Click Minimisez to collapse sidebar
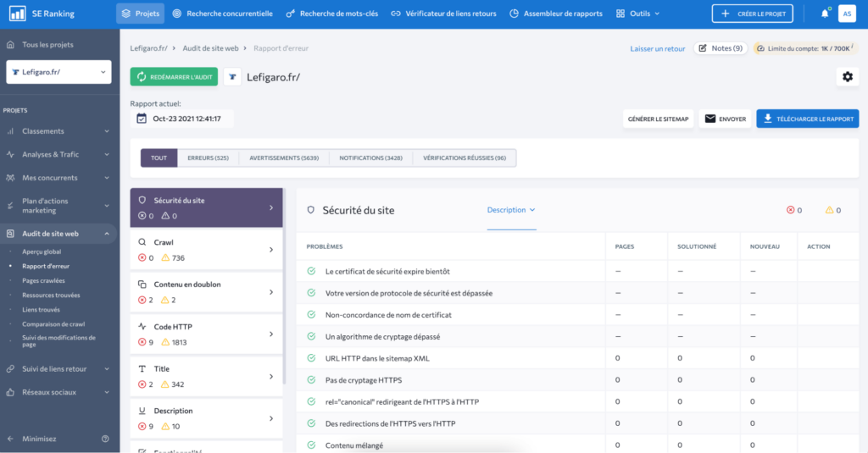The height and width of the screenshot is (453, 868). click(x=39, y=439)
